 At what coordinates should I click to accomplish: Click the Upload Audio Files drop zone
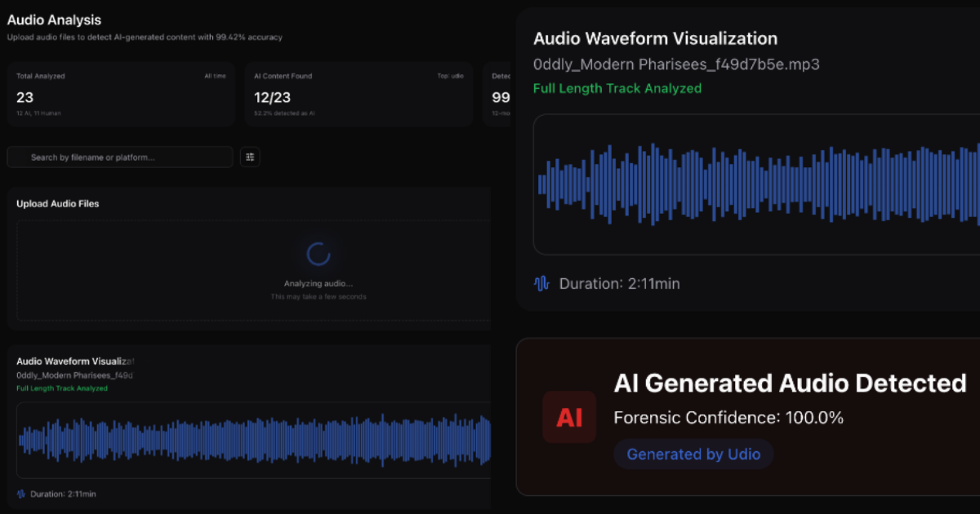pyautogui.click(x=251, y=269)
